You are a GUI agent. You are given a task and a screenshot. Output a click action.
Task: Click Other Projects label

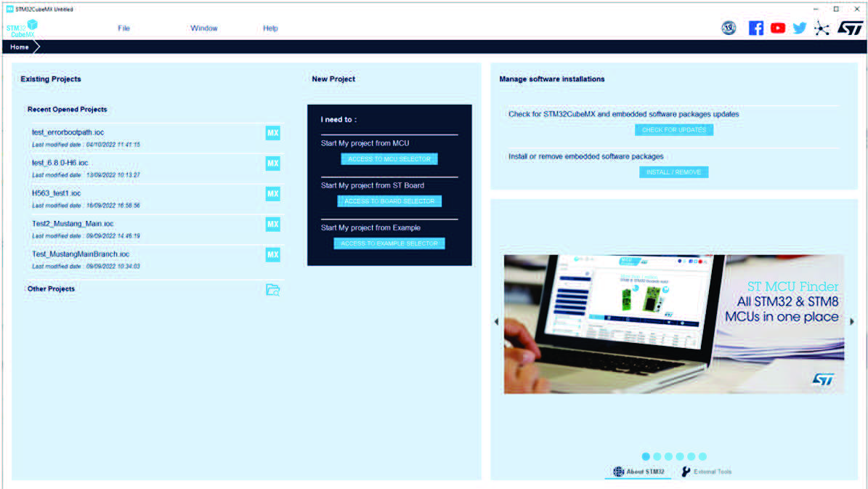pyautogui.click(x=51, y=288)
